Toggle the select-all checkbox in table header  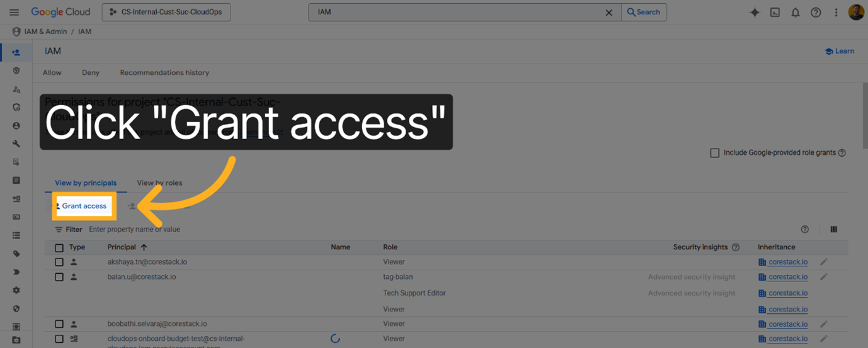coord(59,248)
